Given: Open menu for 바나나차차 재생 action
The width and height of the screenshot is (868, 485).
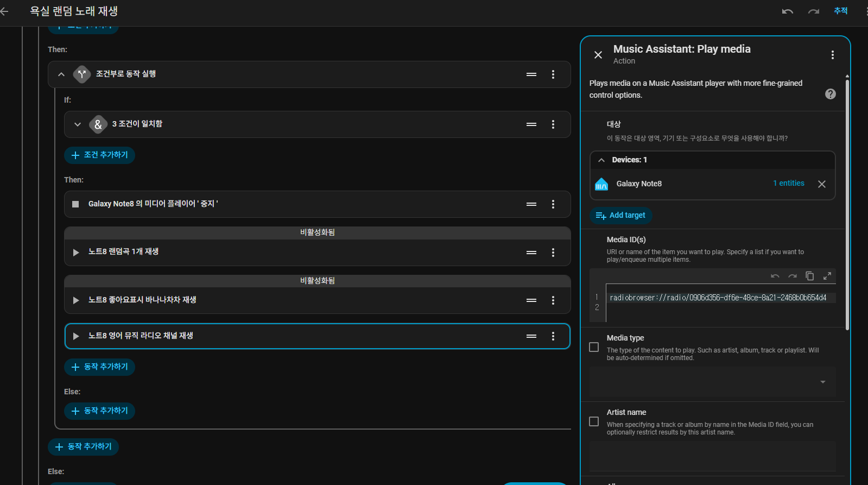Looking at the screenshot, I should coord(553,300).
